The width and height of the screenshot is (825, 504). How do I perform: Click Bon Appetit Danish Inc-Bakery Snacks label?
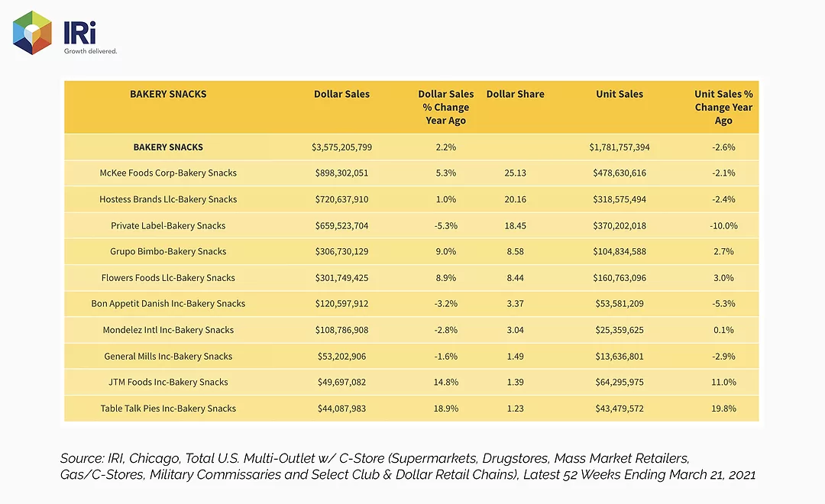[x=168, y=304]
